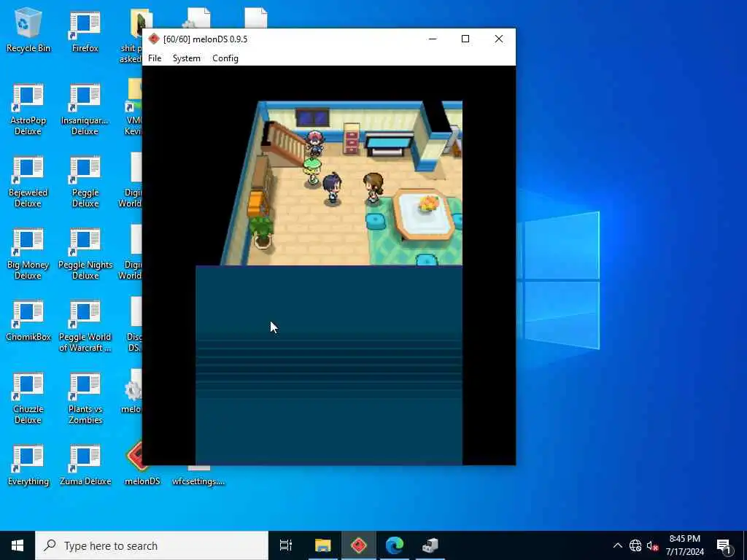747x560 pixels.
Task: Select the Peggle World of Warcraft shortcut
Action: 85,326
